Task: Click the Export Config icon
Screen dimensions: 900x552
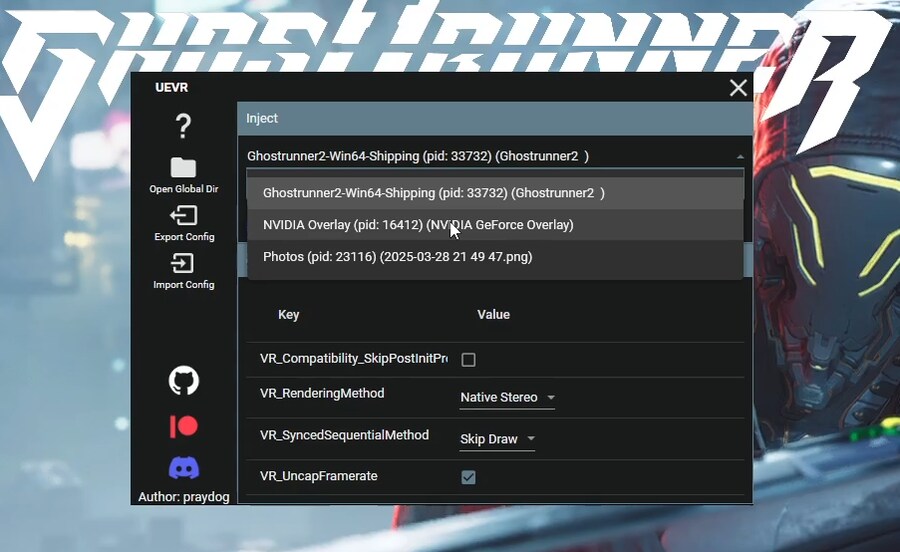Action: coord(183,216)
